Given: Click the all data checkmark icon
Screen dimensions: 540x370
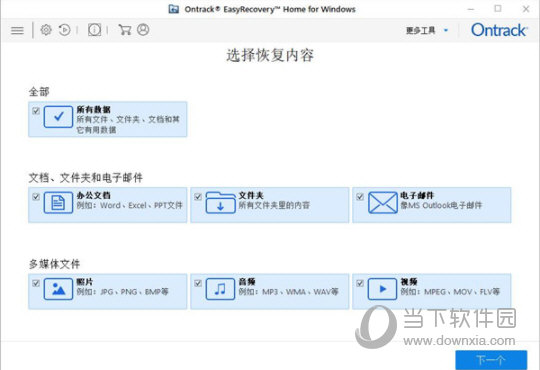Looking at the screenshot, I should pos(58,117).
